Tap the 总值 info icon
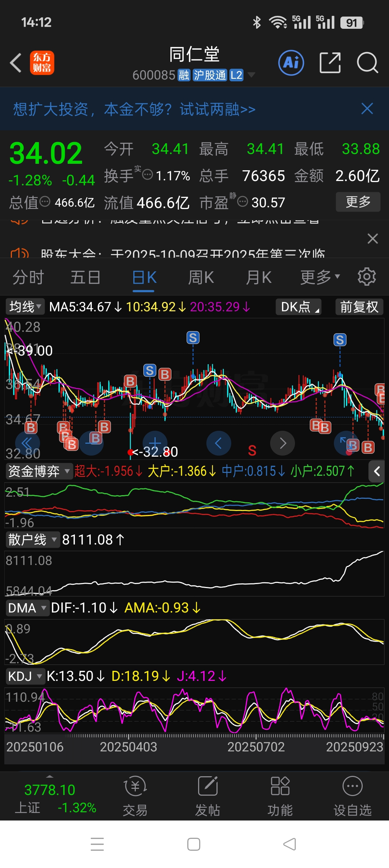This screenshot has height=868, width=389. coord(45,202)
